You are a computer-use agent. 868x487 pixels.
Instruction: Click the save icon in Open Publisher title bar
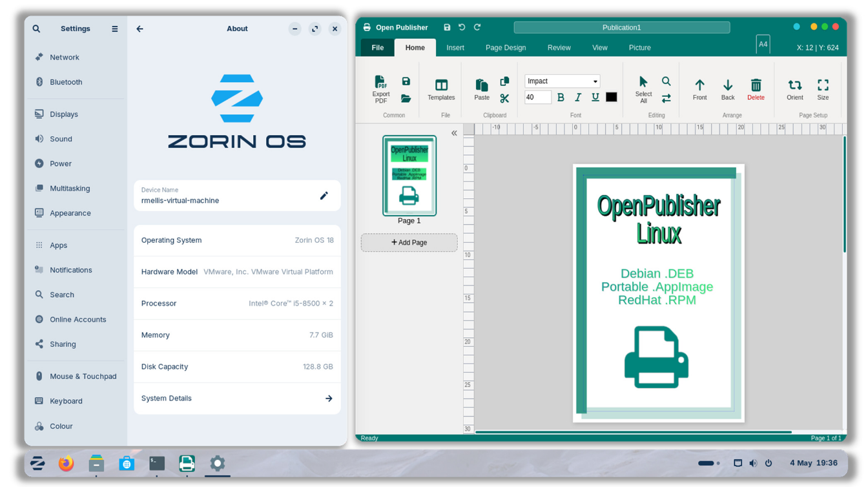coord(447,27)
